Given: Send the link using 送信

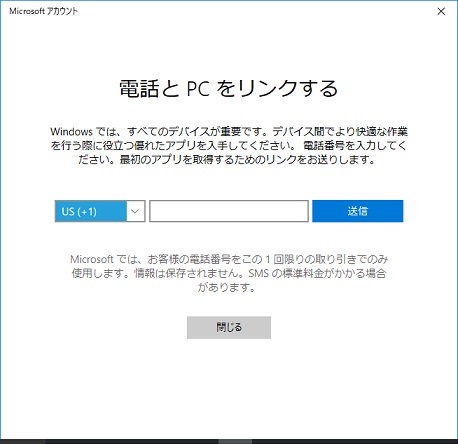Looking at the screenshot, I should [x=358, y=211].
